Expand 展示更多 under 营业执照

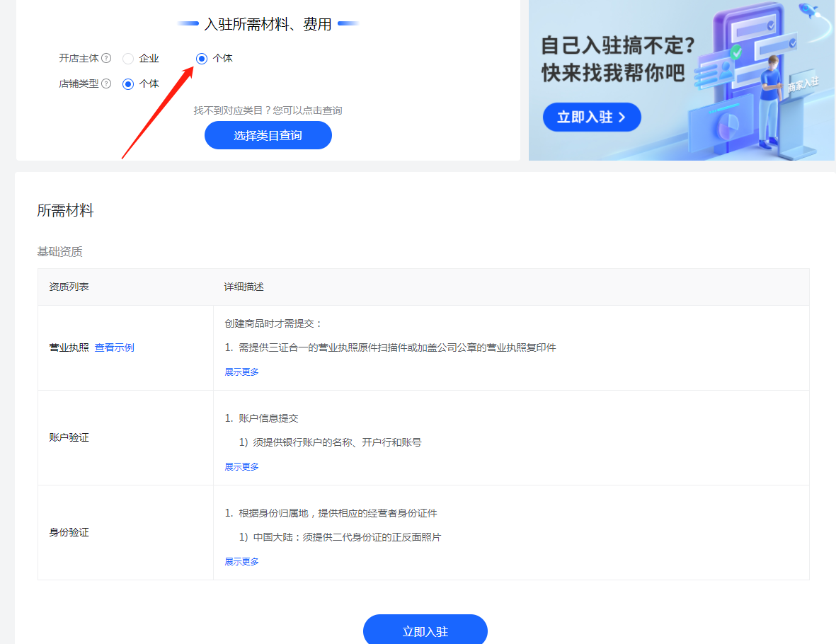pyautogui.click(x=241, y=371)
